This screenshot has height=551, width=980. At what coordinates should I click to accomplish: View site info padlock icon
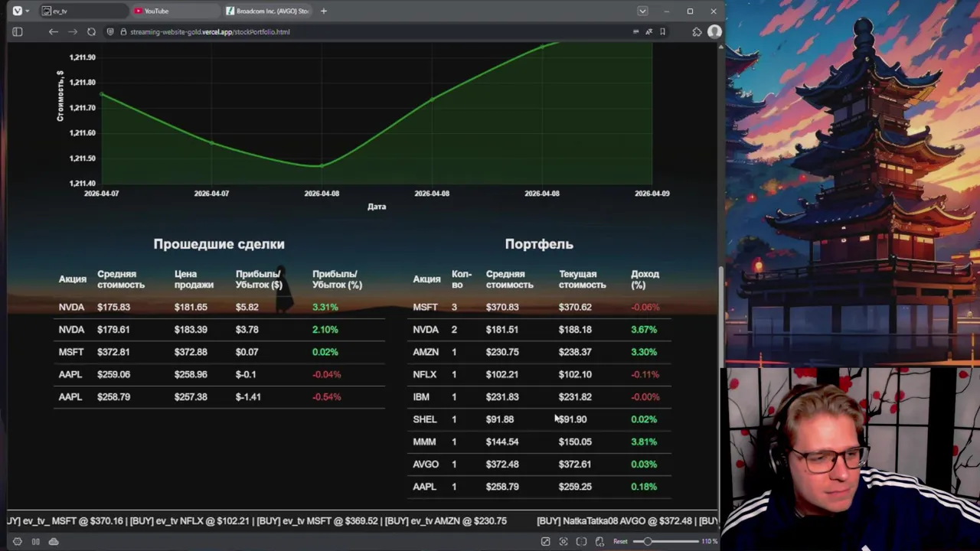click(x=122, y=31)
